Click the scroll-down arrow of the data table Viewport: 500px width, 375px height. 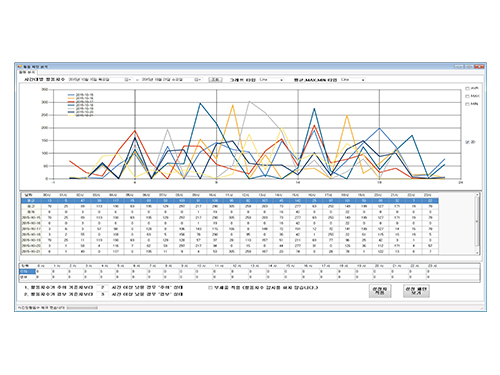477,253
